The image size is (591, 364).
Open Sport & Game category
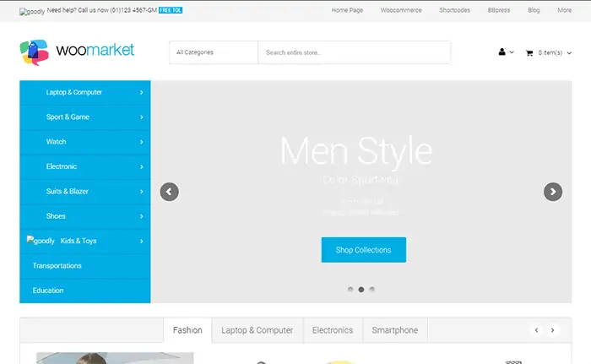coord(68,117)
